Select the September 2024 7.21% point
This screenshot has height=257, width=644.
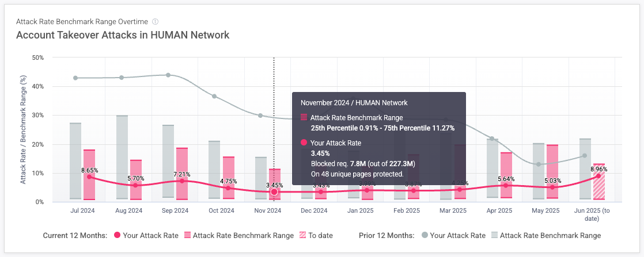coord(181,181)
